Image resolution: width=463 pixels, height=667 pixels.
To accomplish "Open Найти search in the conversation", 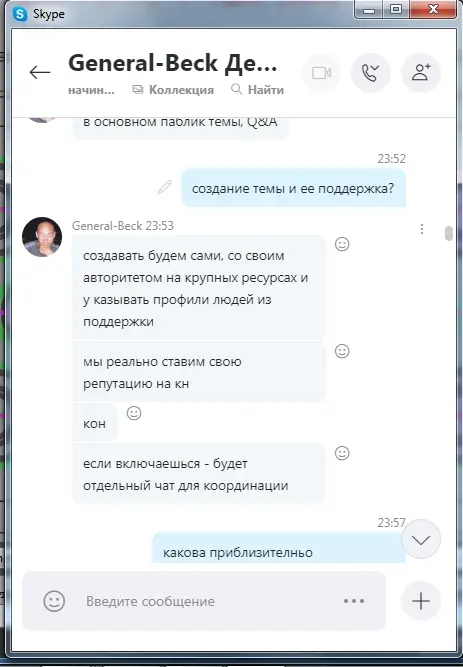I will point(257,90).
